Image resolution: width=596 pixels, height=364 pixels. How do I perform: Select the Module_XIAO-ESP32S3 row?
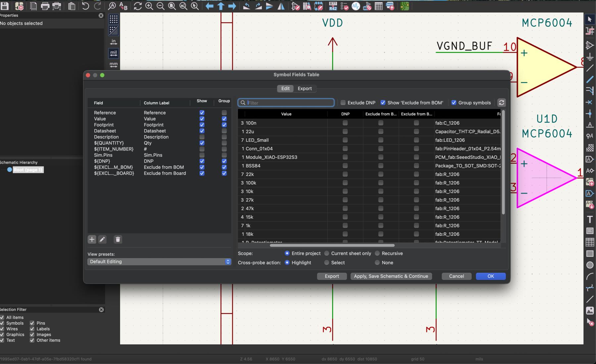[369, 157]
